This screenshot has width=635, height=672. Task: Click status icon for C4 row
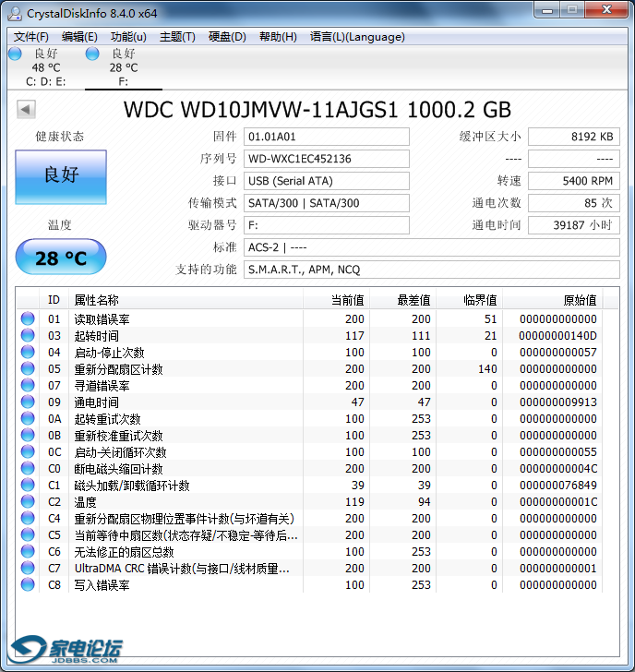[28, 518]
